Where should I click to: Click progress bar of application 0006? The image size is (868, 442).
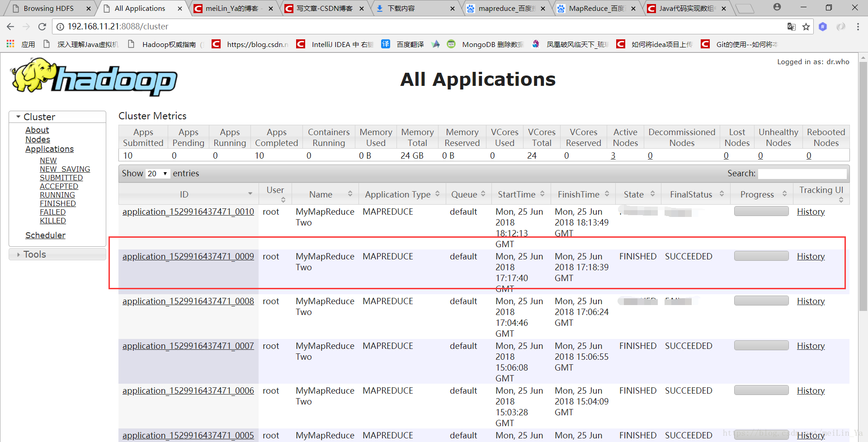pyautogui.click(x=761, y=390)
